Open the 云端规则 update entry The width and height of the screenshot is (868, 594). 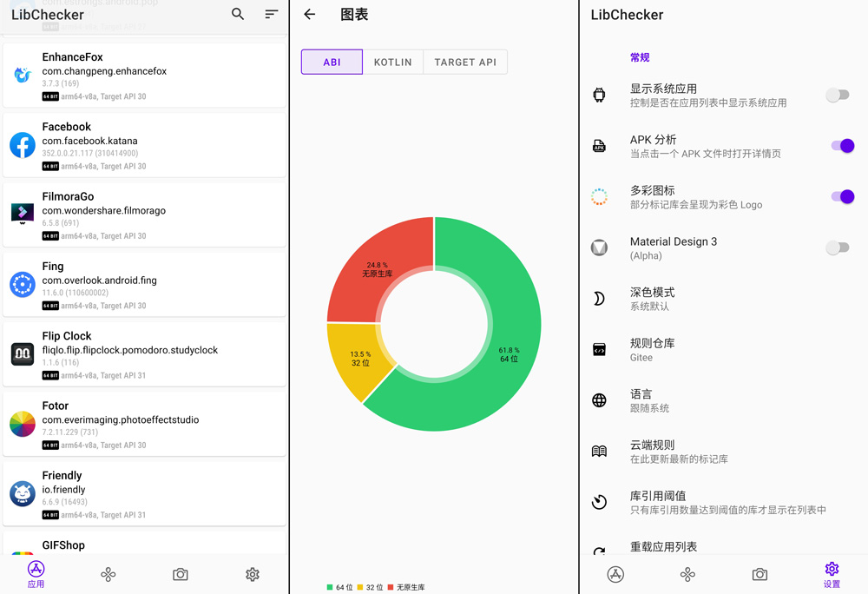click(723, 452)
